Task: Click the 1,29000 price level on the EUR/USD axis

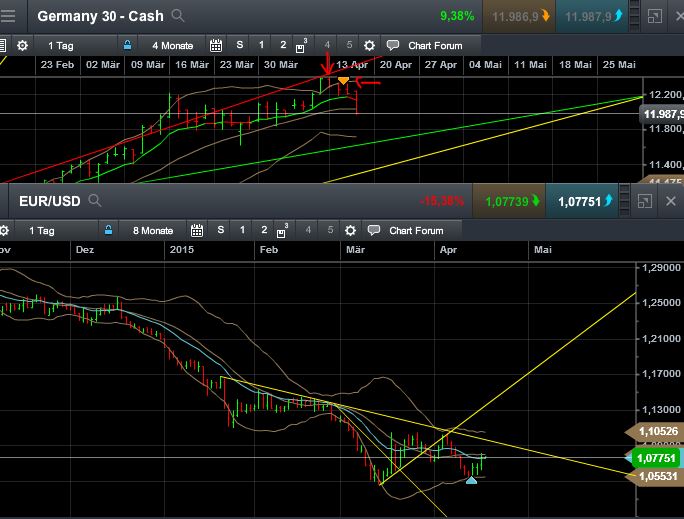Action: pos(661,267)
